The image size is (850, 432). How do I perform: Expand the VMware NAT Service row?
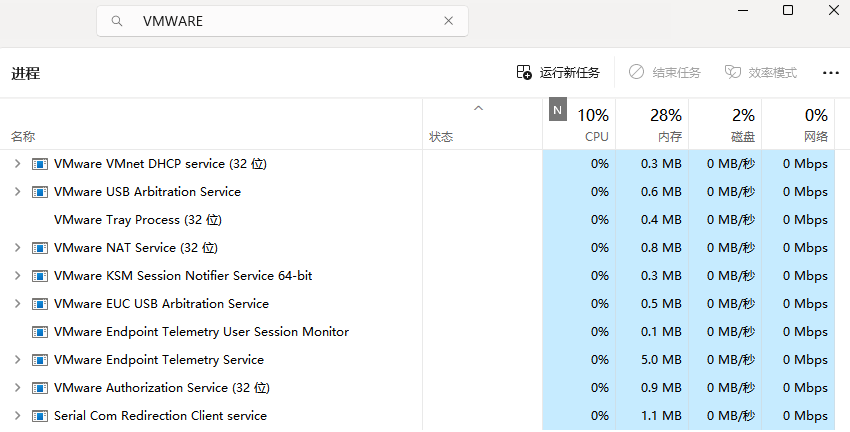(17, 247)
